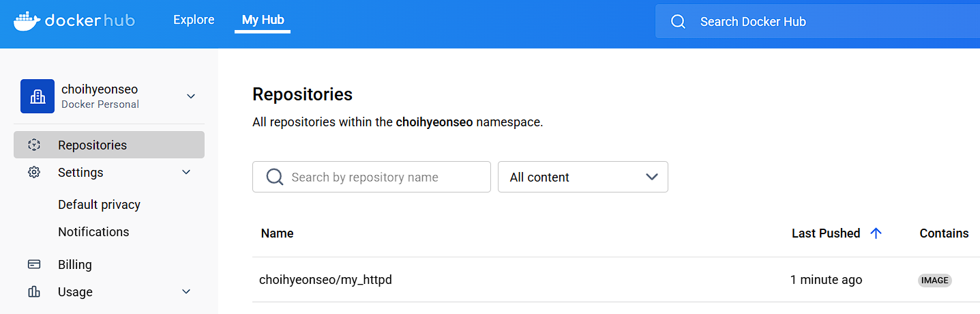Click the magnifier icon in Docker Hub search
980x314 pixels.
pos(678,22)
